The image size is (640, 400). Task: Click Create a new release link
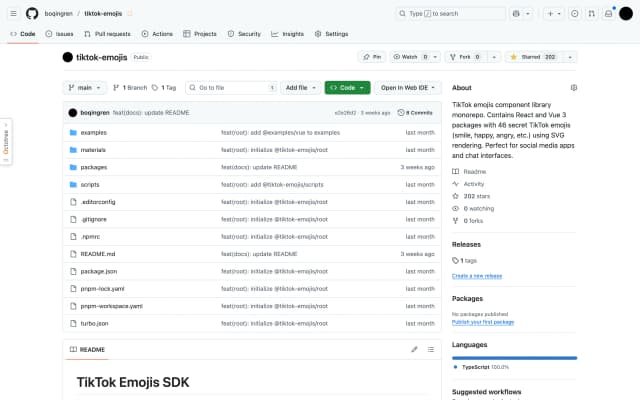click(477, 275)
